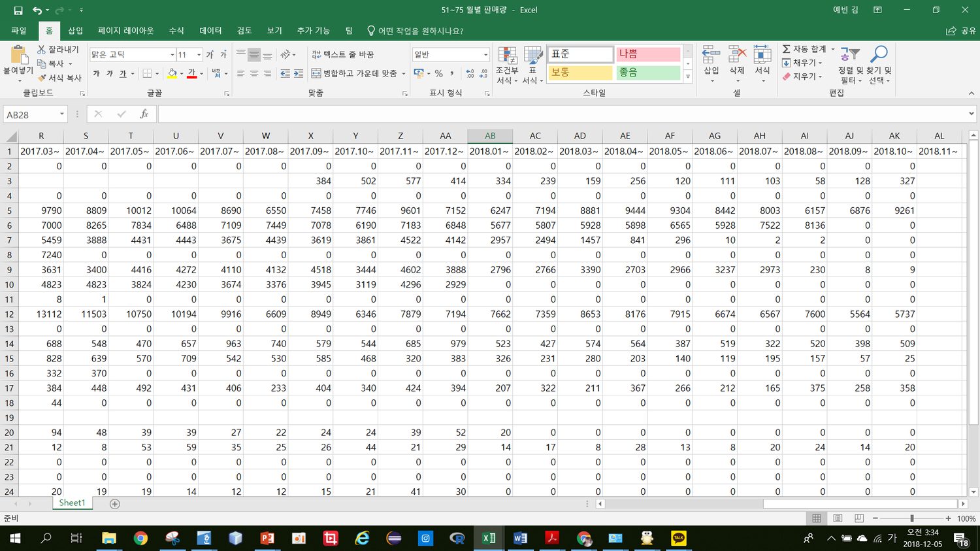Click decrease decimal places icon
The height and width of the screenshot is (551, 980).
(483, 73)
